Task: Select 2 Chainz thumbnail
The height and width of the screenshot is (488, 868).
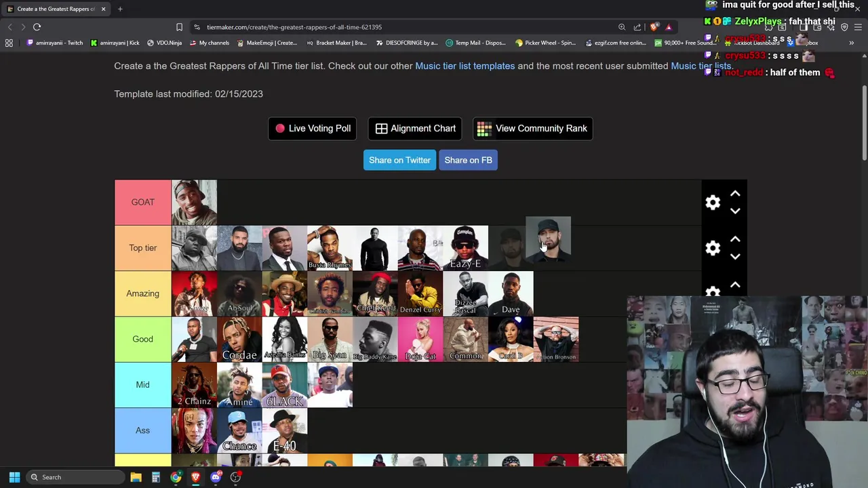Action: (194, 384)
